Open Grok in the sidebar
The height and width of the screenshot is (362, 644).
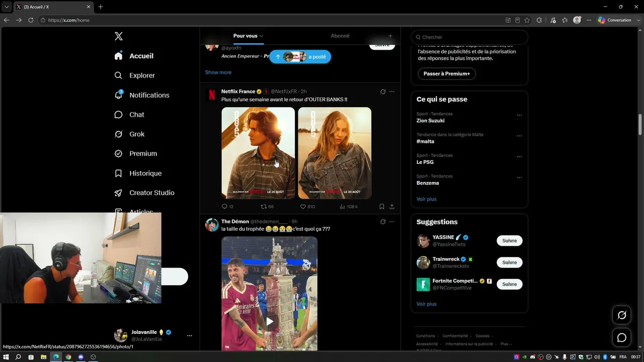pyautogui.click(x=129, y=134)
